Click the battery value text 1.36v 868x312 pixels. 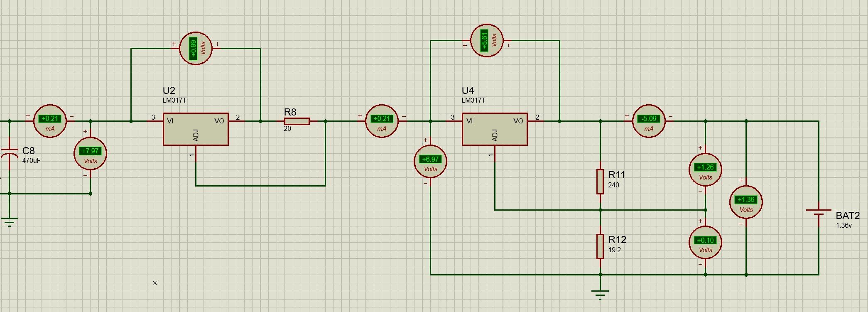(x=844, y=226)
